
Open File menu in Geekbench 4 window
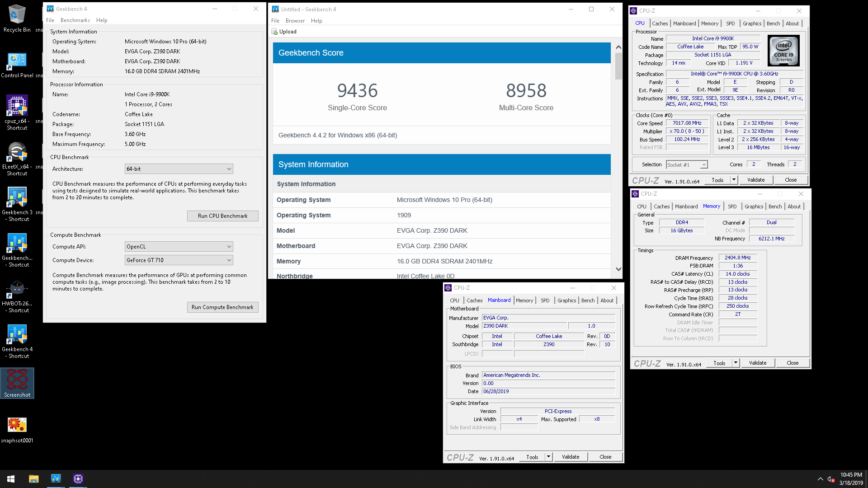pyautogui.click(x=50, y=20)
